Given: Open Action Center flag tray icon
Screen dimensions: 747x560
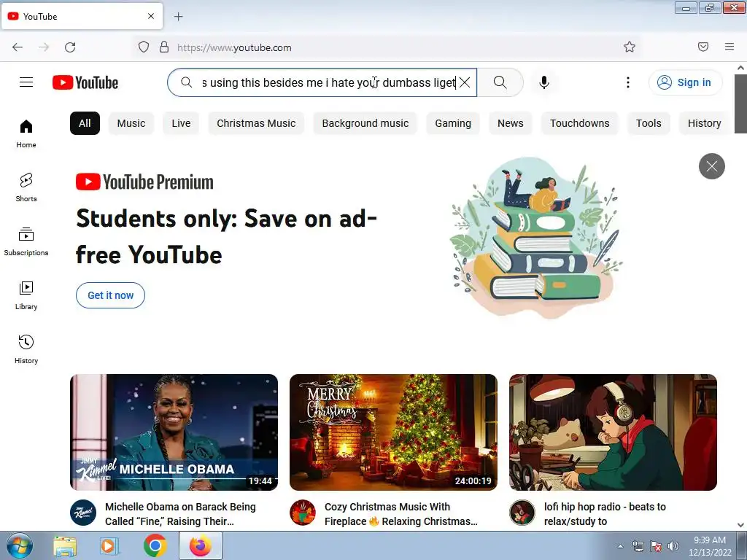Looking at the screenshot, I should pos(656,546).
